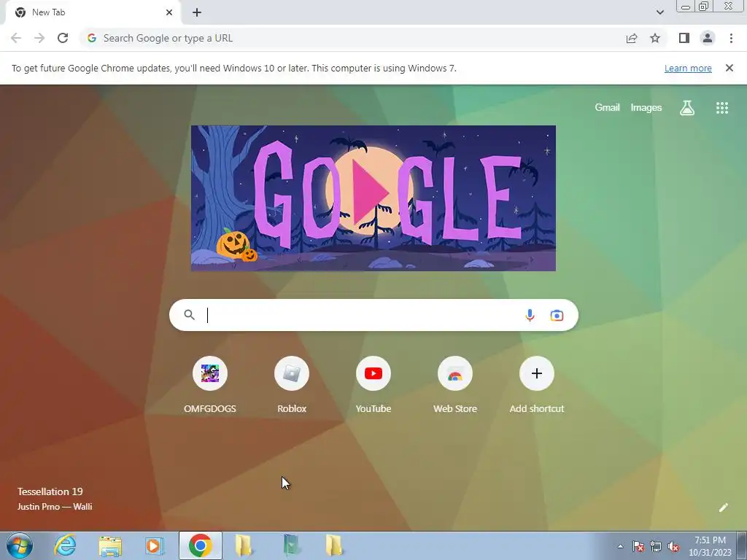Image resolution: width=747 pixels, height=560 pixels.
Task: Click the browser forward arrow
Action: click(x=39, y=38)
